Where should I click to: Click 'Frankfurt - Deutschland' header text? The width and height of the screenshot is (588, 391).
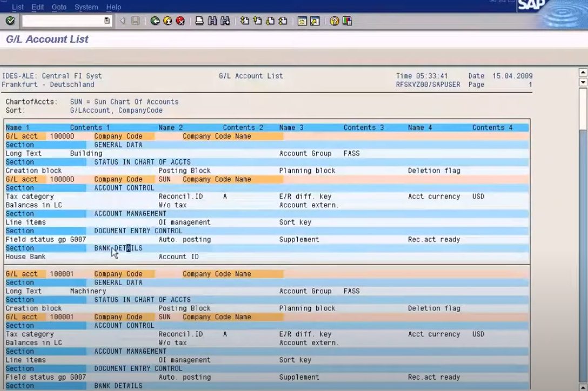pos(48,84)
